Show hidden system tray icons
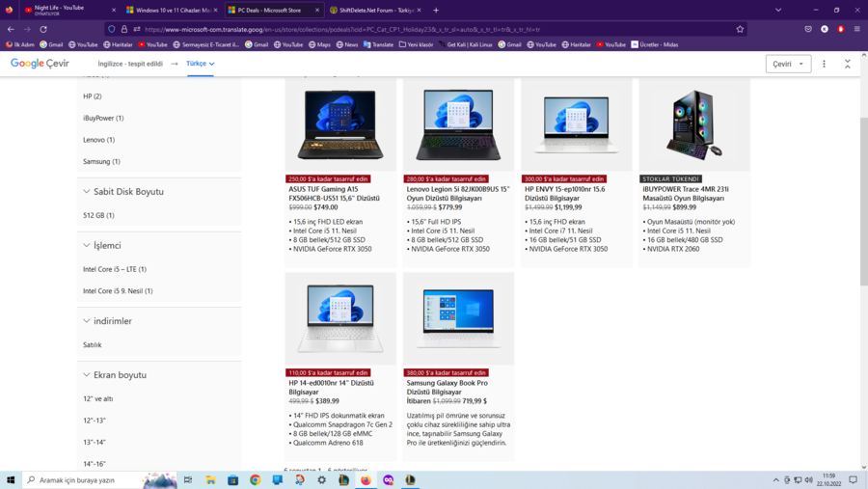The image size is (868, 489). click(775, 480)
